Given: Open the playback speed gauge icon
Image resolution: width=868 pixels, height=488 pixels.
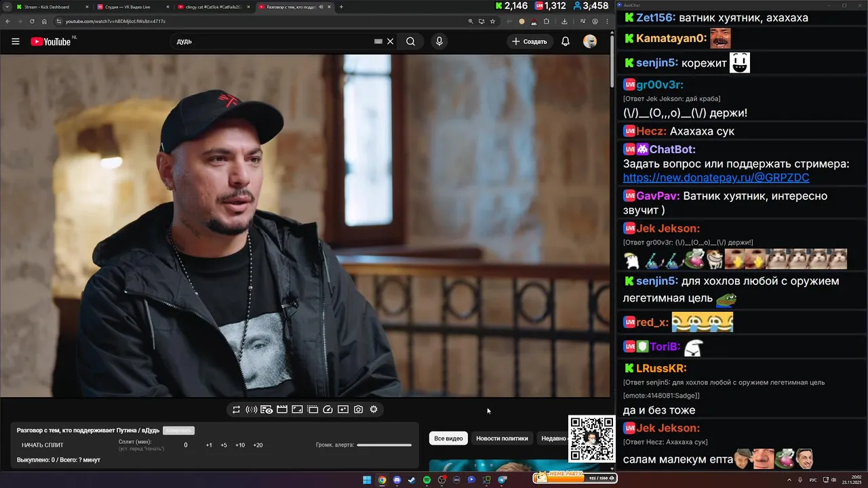Looking at the screenshot, I should click(x=328, y=409).
